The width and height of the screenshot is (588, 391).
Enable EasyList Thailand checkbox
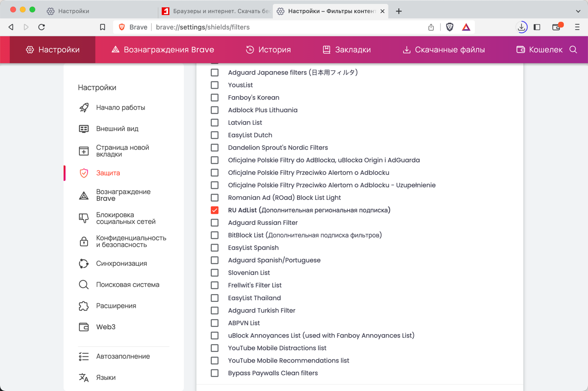coord(215,298)
